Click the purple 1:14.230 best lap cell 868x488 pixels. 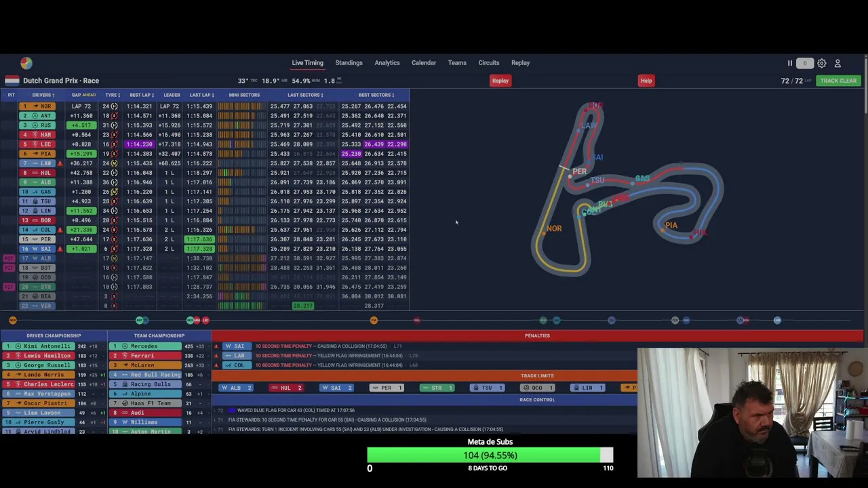pyautogui.click(x=139, y=144)
